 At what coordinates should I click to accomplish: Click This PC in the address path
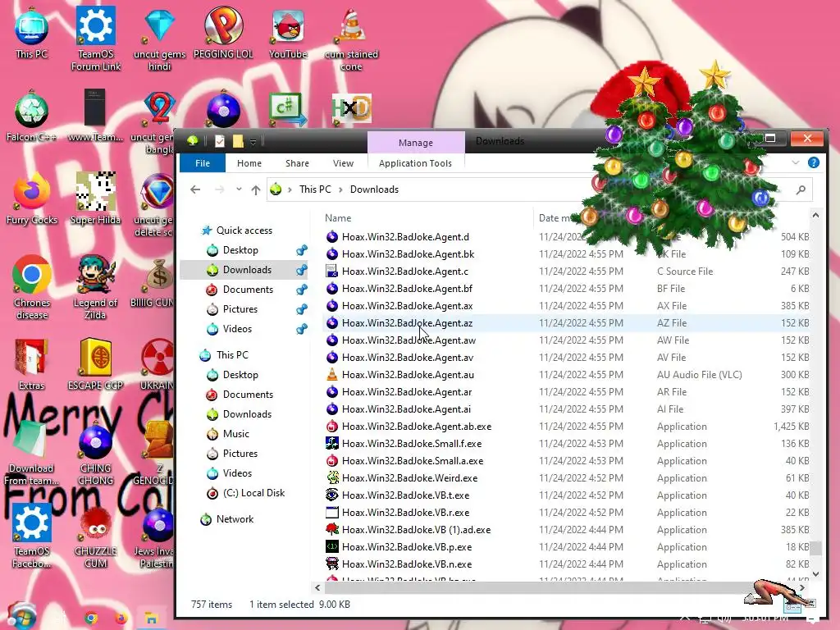(315, 189)
